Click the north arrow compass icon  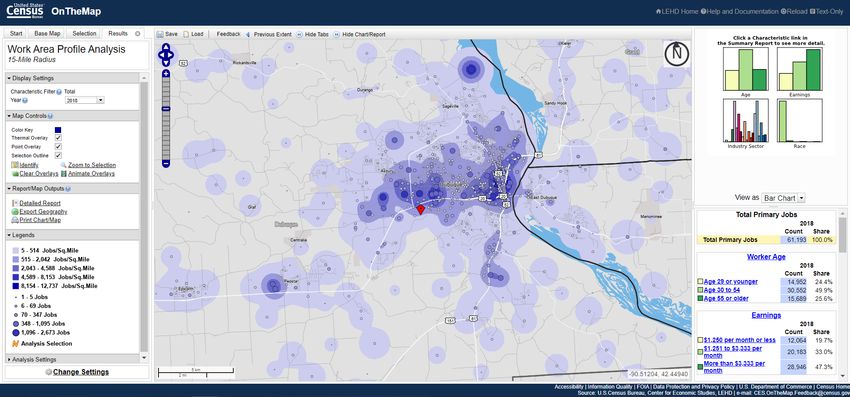tap(677, 54)
